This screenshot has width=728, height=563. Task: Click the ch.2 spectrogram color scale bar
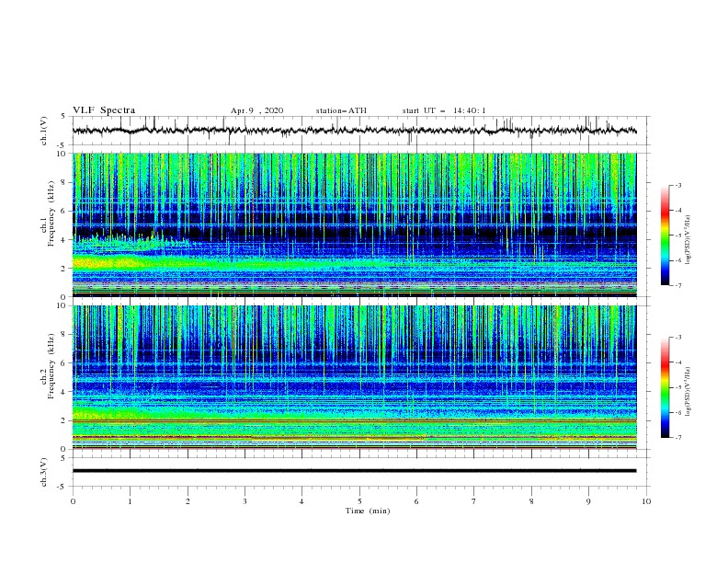point(665,387)
